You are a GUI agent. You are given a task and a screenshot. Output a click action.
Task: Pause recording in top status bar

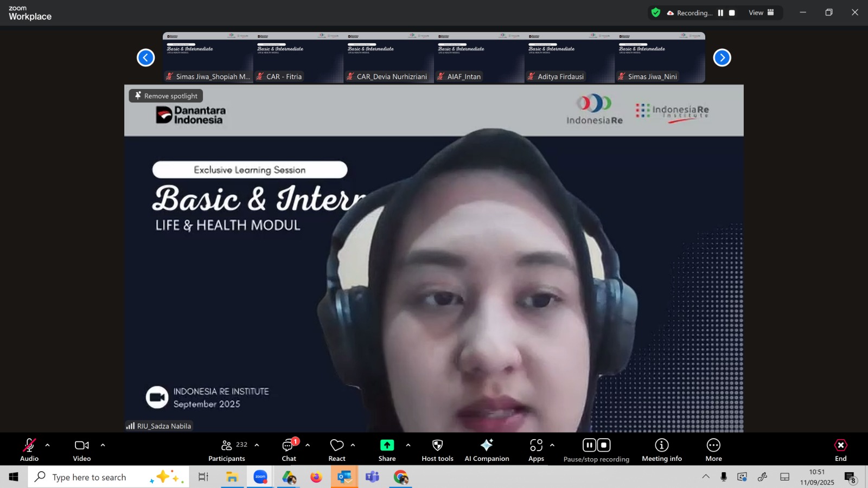point(720,13)
